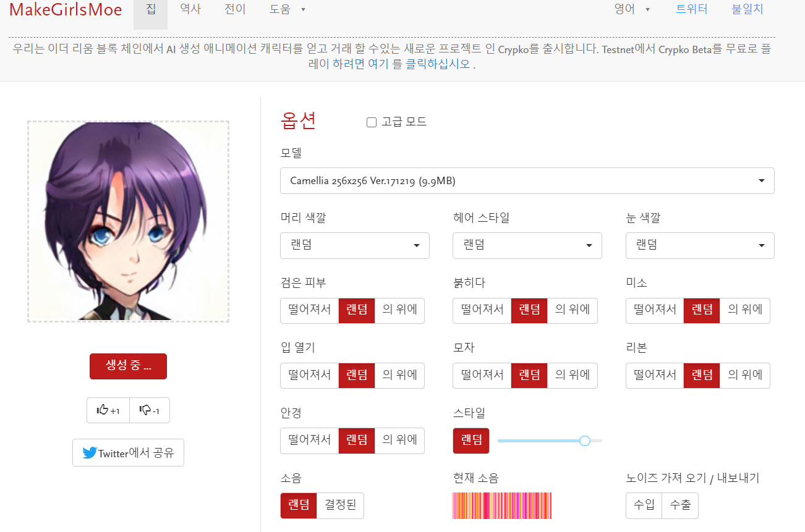Set 검은 피부 to 랜덤

357,310
